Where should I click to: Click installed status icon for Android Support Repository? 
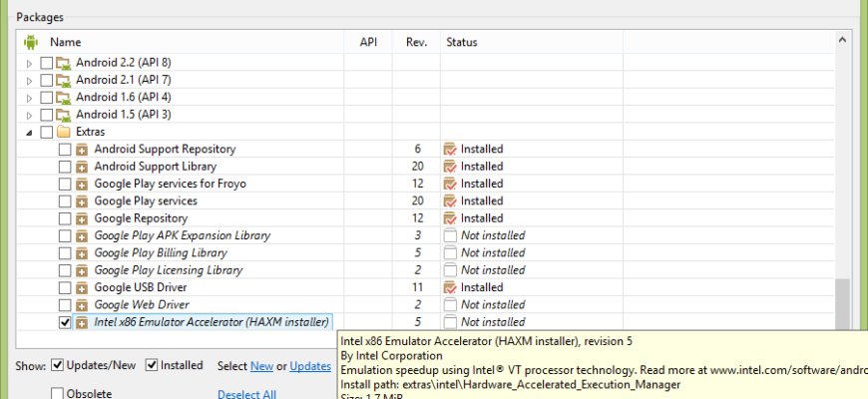(x=450, y=150)
